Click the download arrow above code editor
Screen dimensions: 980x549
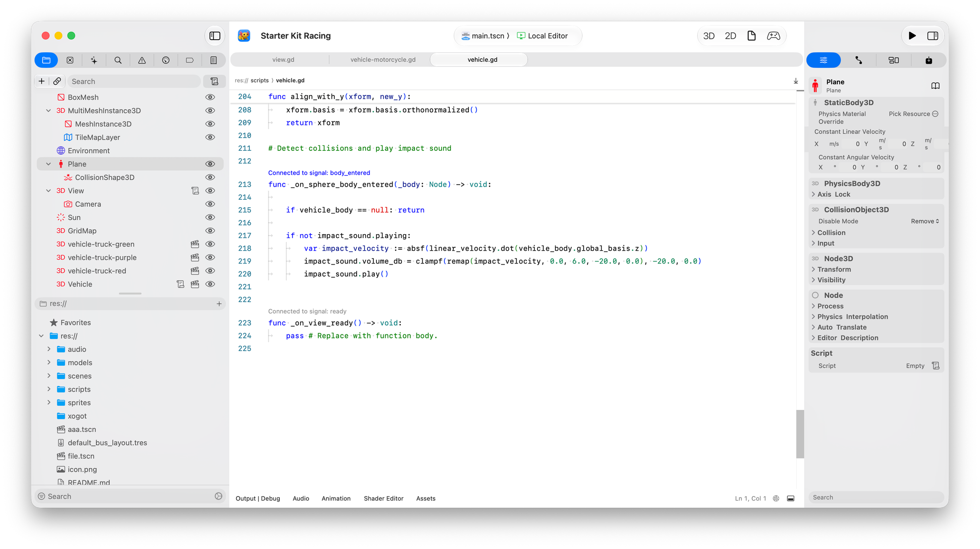[x=796, y=81]
